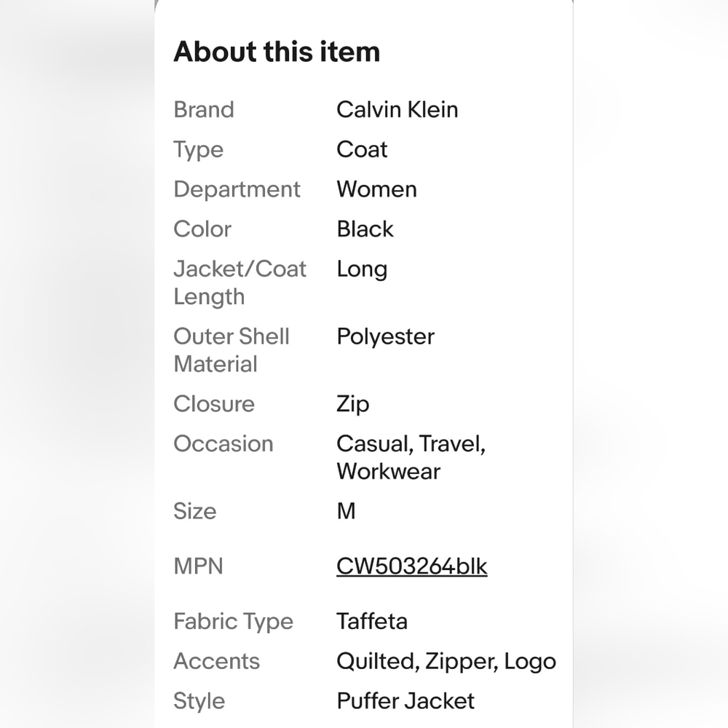Click the Black color value
The image size is (728, 728).
pyautogui.click(x=365, y=229)
